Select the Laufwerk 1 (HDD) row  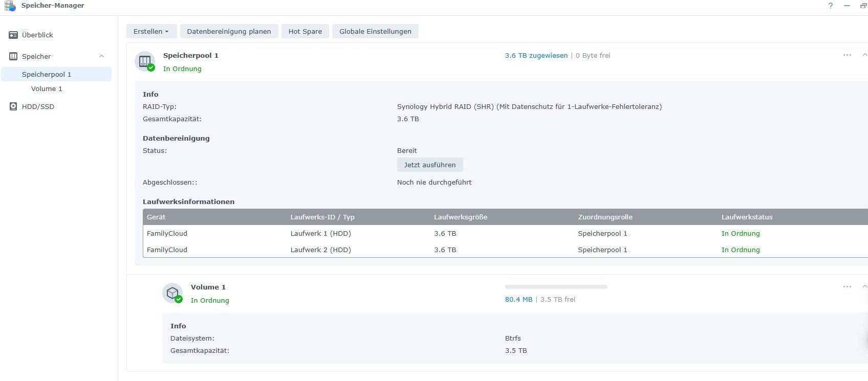point(505,233)
